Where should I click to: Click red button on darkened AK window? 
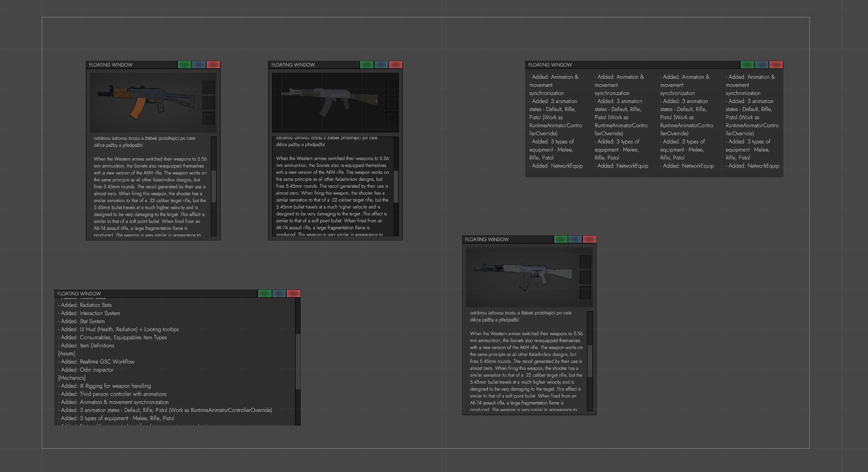tap(395, 65)
